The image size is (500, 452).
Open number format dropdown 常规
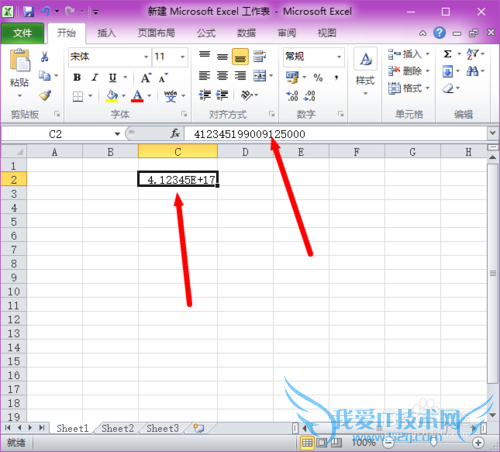pos(339,57)
